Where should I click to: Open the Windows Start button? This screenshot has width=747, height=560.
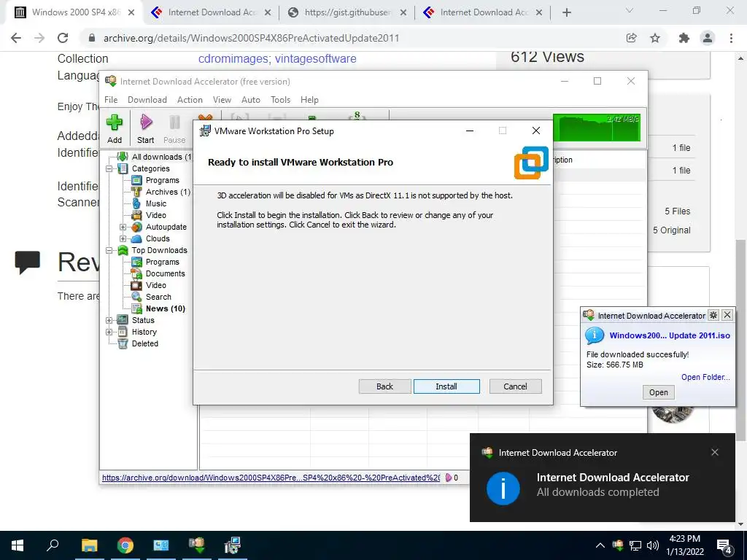[18, 545]
